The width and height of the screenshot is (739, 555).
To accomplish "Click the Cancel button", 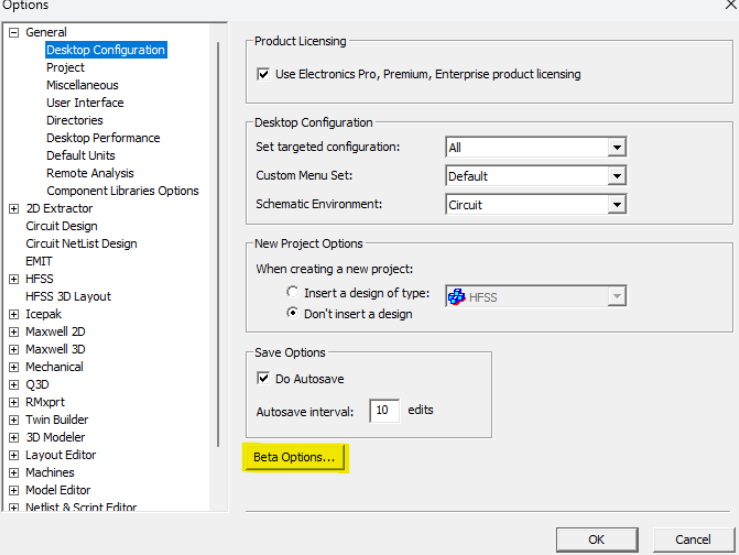I will point(692,539).
